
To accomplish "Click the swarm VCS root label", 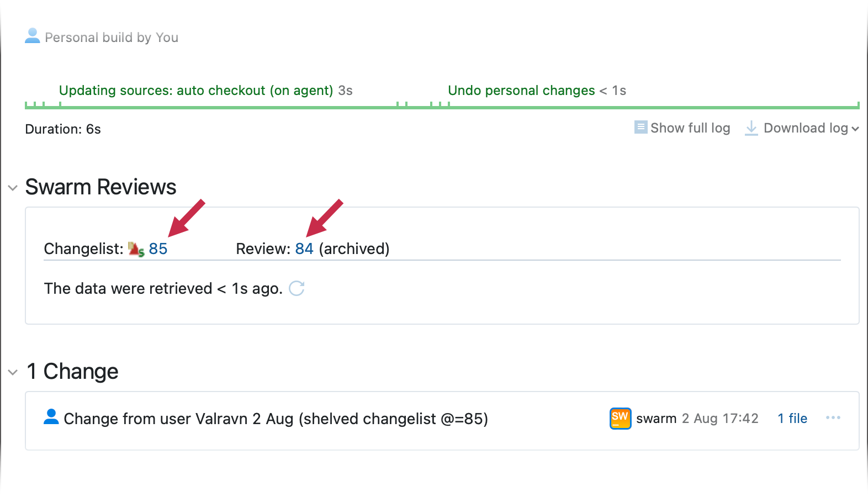I will (657, 419).
